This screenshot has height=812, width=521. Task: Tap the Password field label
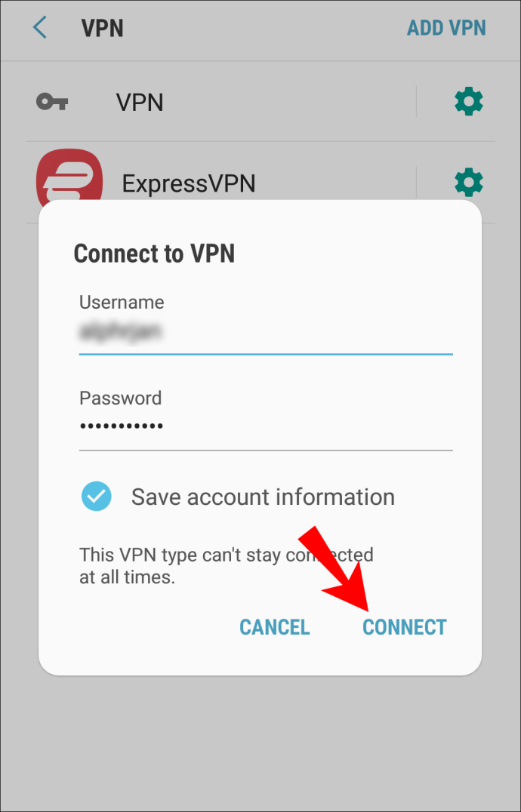pyautogui.click(x=121, y=398)
